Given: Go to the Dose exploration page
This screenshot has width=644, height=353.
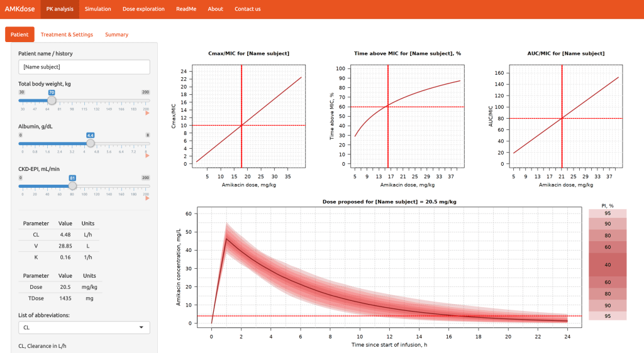Looking at the screenshot, I should (x=144, y=9).
